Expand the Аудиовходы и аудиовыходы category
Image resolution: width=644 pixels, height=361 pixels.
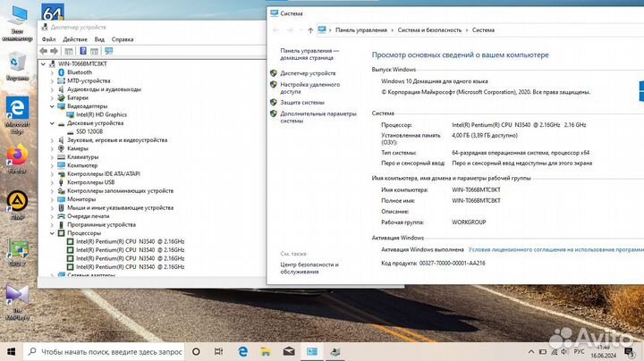52,89
